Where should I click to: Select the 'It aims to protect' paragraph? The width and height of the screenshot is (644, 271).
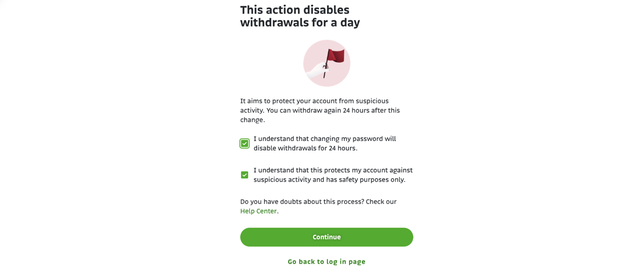click(x=320, y=111)
